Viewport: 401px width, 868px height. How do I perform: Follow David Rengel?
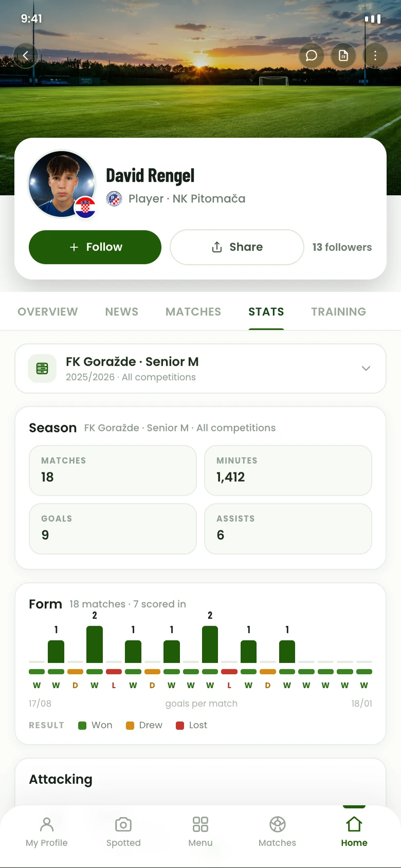tap(95, 247)
